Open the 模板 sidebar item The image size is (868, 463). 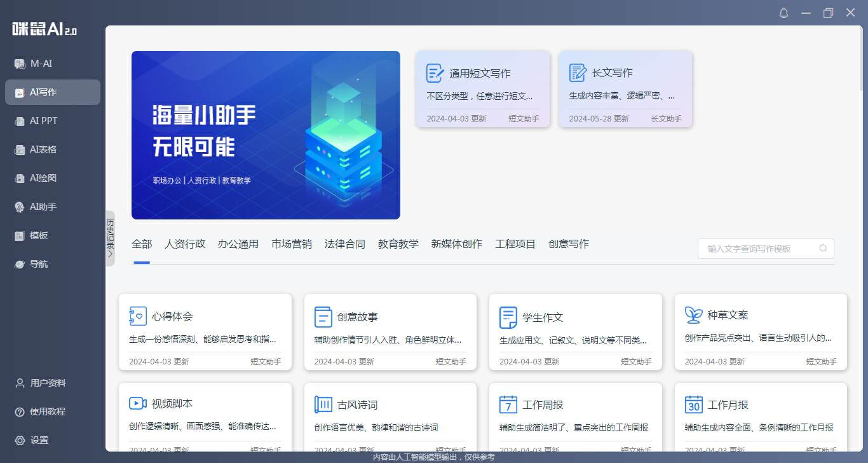[38, 235]
